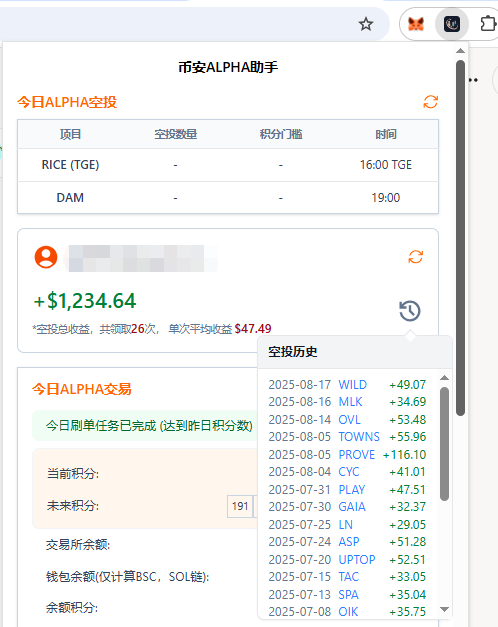The image size is (498, 627).
Task: Click the 项目 column header
Action: (70, 134)
